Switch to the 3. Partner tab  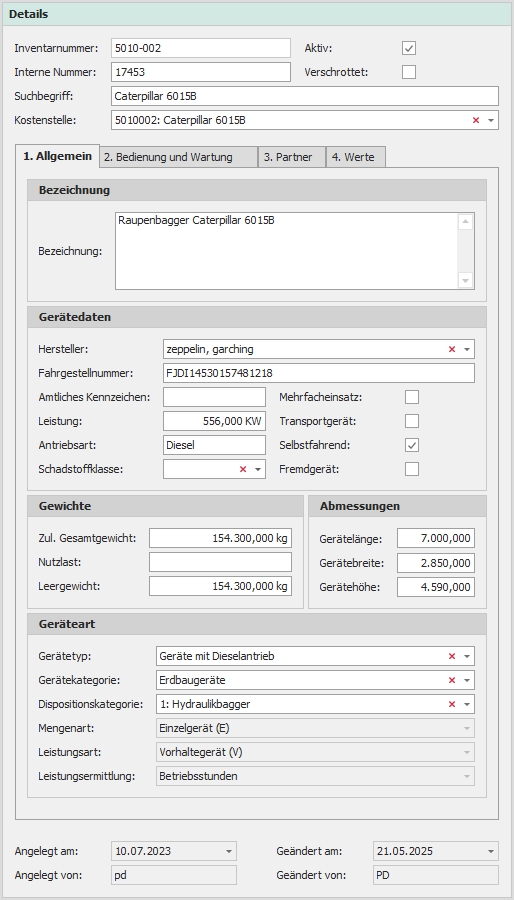(292, 157)
